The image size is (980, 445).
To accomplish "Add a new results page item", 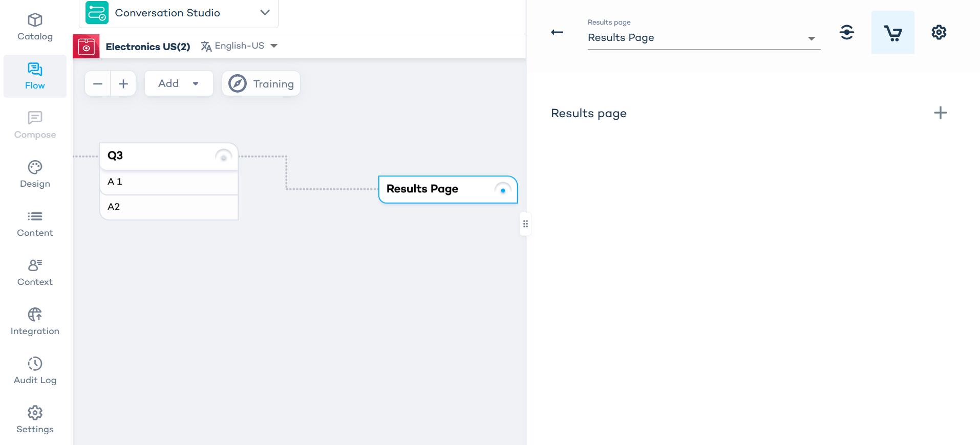I will (x=940, y=113).
